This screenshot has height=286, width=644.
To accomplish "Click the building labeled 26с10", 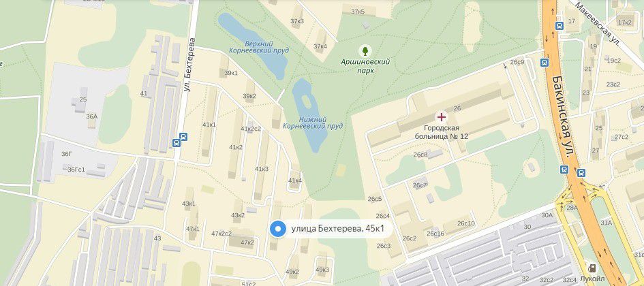I will (x=465, y=223).
